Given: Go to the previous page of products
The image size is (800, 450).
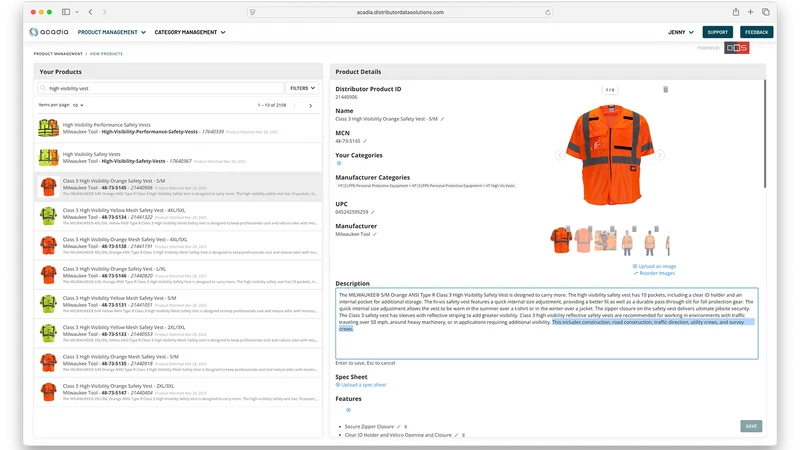Looking at the screenshot, I should click(294, 106).
